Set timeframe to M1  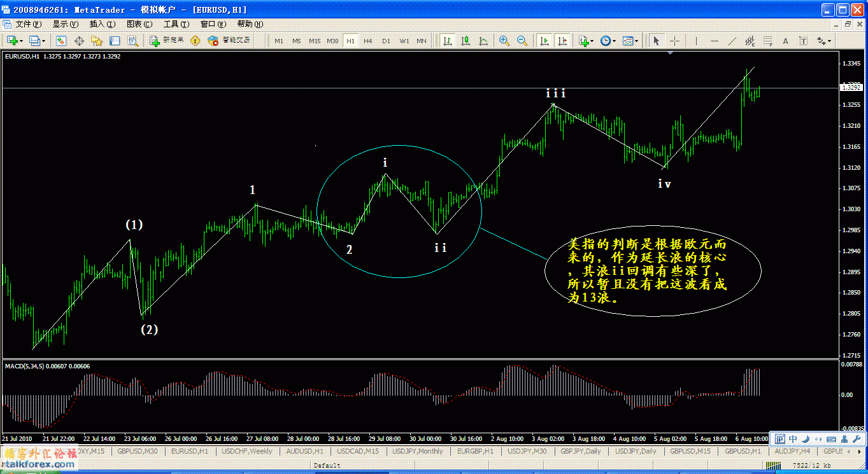279,41
